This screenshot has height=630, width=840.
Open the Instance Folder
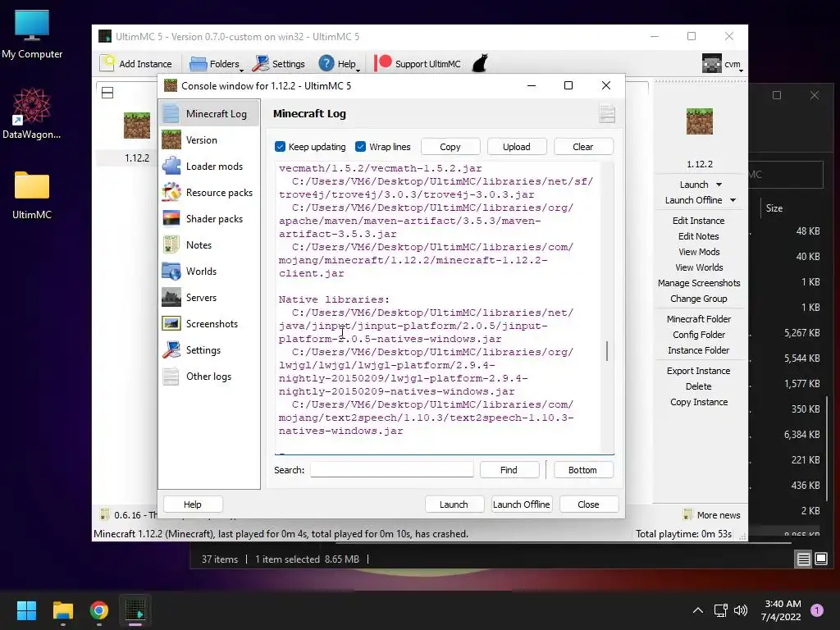[699, 349]
